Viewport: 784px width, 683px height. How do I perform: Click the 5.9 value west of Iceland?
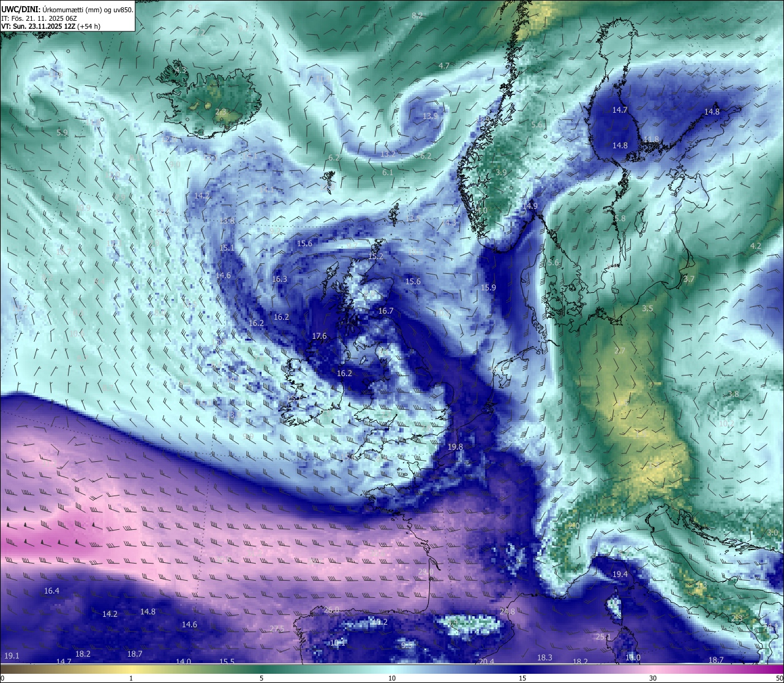point(62,132)
